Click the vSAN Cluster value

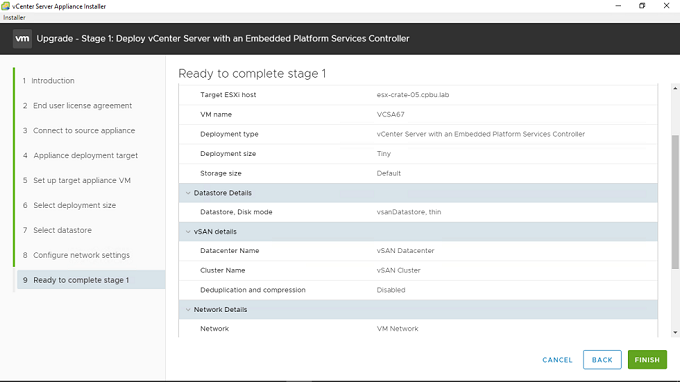398,270
